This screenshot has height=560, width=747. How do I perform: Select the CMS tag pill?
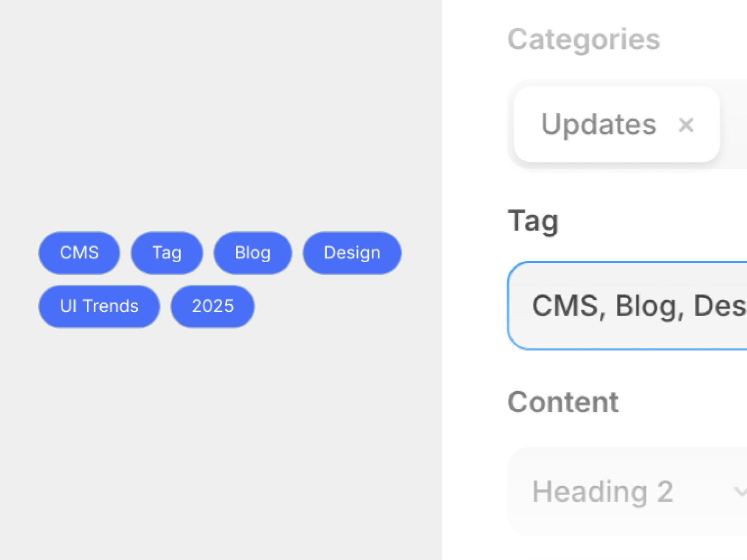click(x=79, y=252)
